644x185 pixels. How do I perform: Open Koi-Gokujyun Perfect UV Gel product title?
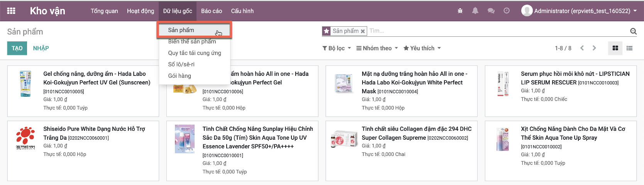click(97, 78)
